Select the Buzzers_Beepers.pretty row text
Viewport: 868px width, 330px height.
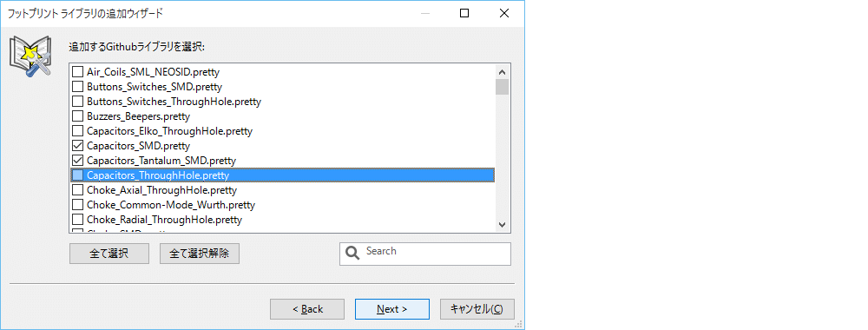click(x=138, y=117)
